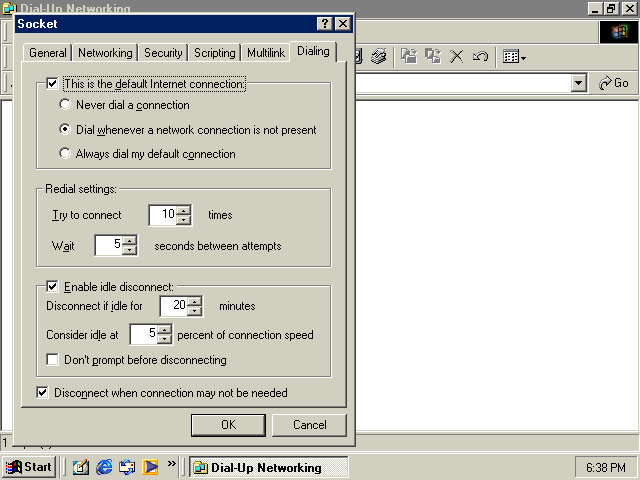640x480 pixels.
Task: Increase 'Try to connect' times spinner
Action: tap(183, 210)
